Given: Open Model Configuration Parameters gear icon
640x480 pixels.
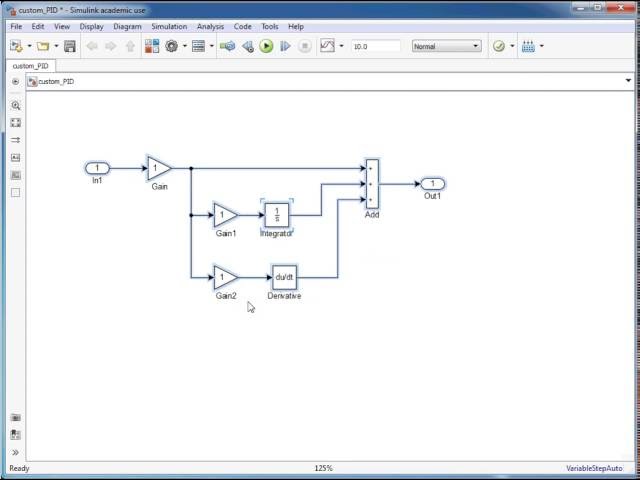Looking at the screenshot, I should click(x=171, y=46).
